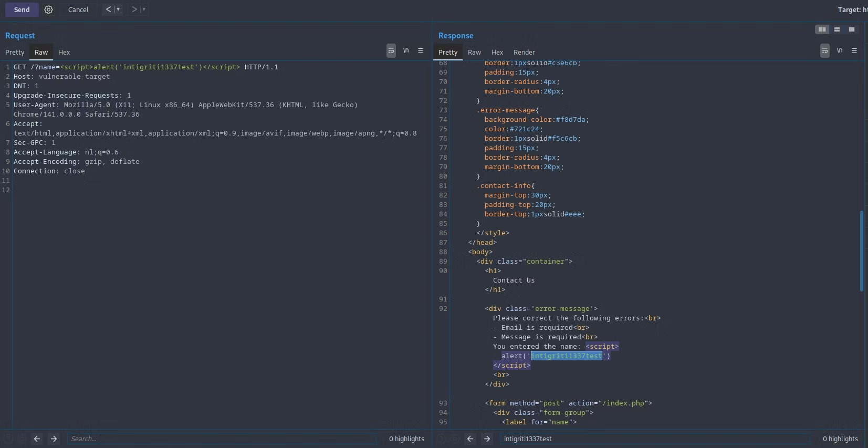
Task: Click the 'Connection: close' header line
Action: (49, 171)
